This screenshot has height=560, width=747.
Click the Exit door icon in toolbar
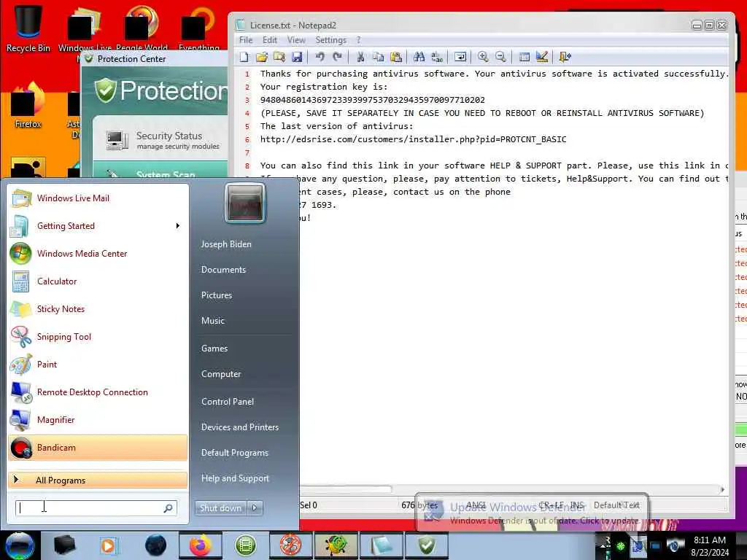565,57
